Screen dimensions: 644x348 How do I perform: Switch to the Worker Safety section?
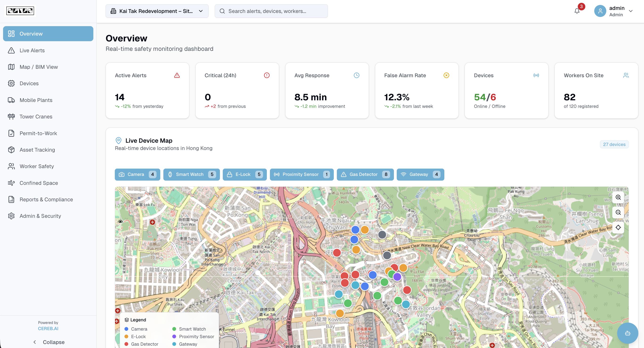[37, 166]
